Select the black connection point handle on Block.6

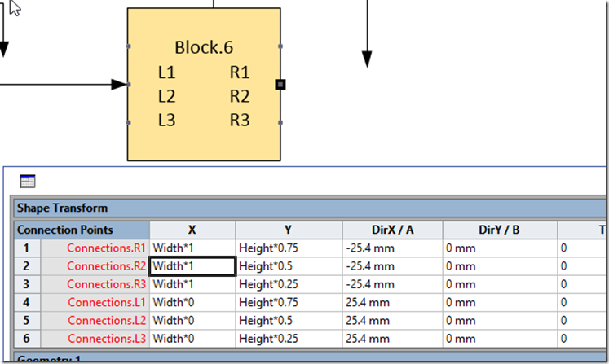280,84
